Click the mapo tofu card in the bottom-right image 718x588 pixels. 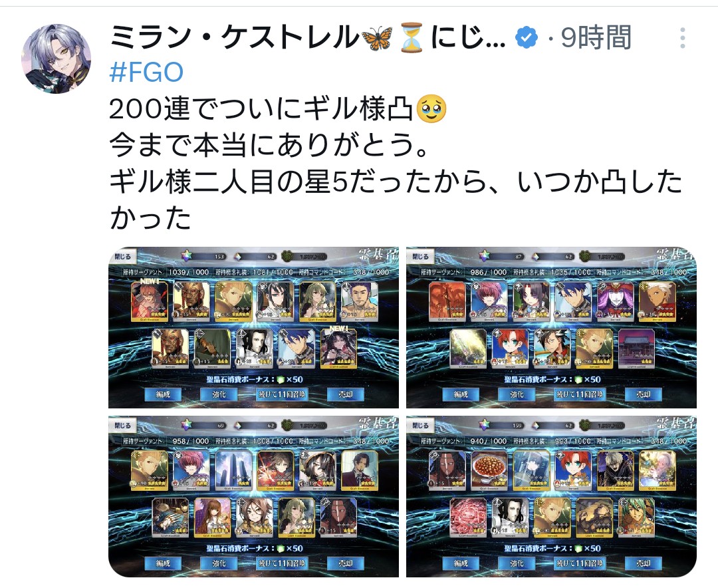point(489,471)
